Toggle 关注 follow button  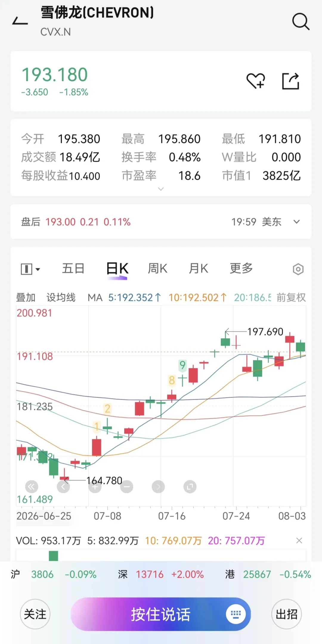click(x=35, y=614)
